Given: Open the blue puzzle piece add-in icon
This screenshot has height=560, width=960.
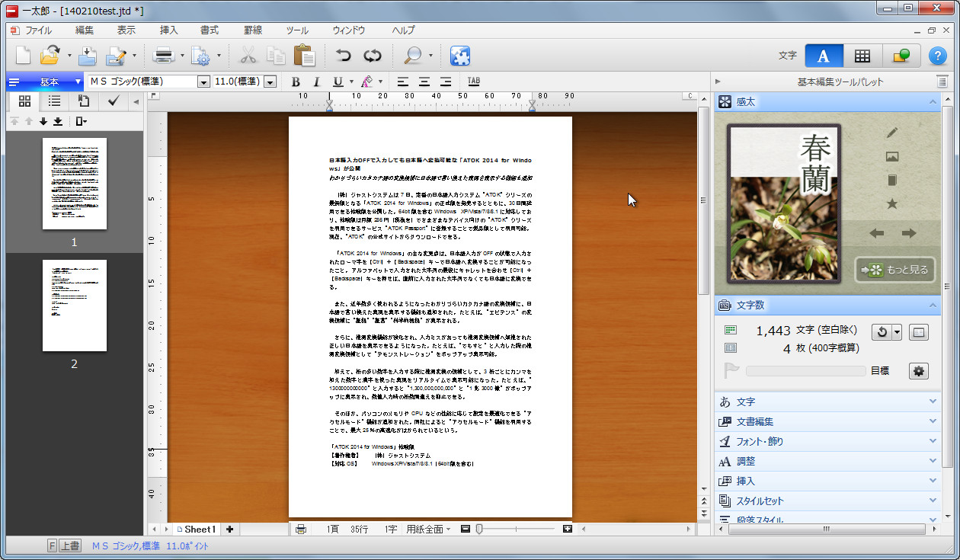Looking at the screenshot, I should tap(459, 56).
